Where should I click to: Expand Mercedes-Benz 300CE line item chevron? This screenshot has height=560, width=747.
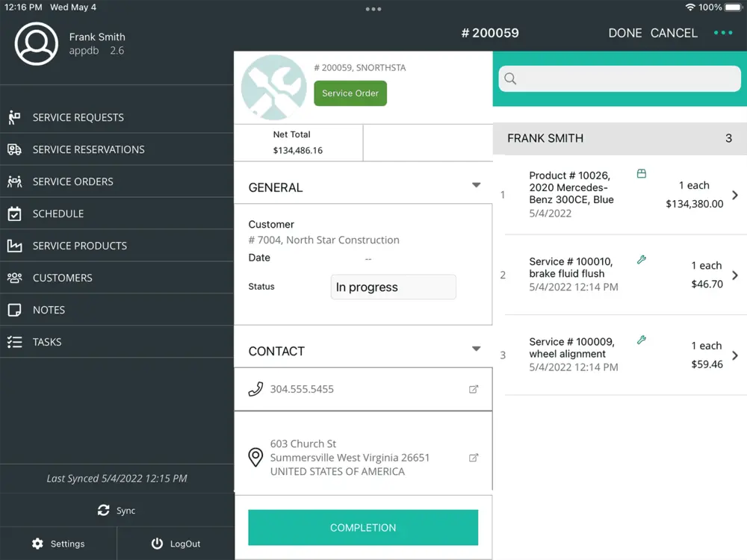pos(735,195)
